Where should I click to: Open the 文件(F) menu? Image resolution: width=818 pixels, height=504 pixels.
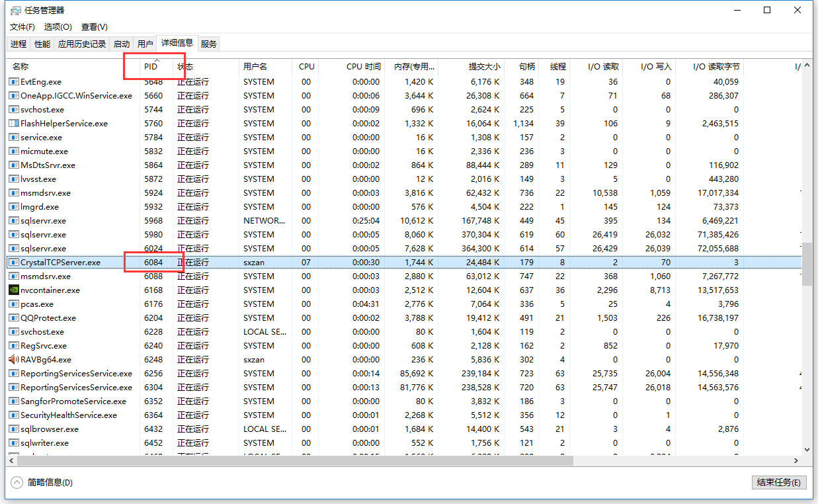coord(22,27)
